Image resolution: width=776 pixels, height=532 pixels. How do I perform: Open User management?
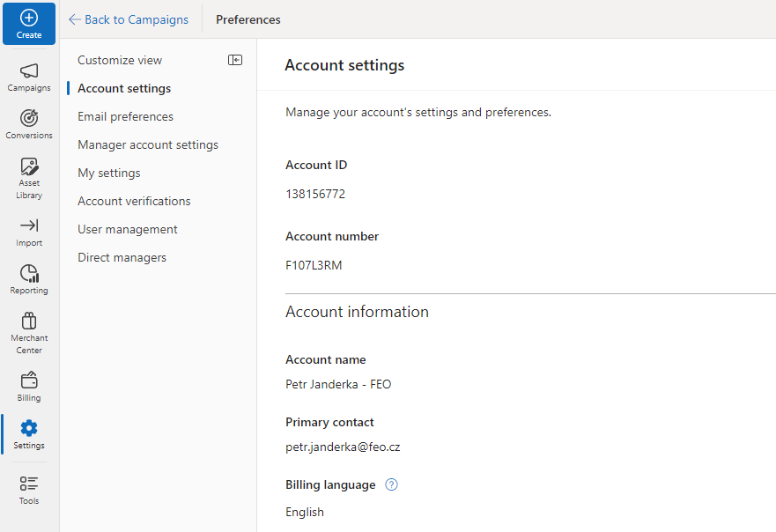pos(127,229)
